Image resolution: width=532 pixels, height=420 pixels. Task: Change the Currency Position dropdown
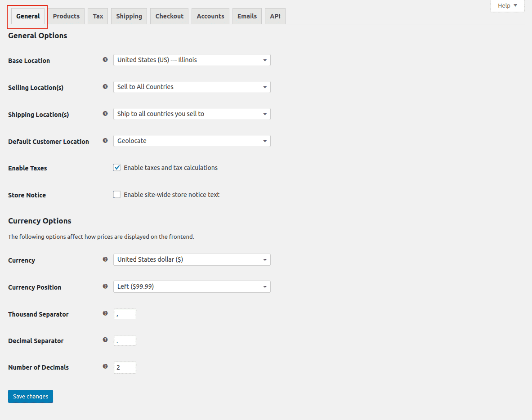point(192,286)
